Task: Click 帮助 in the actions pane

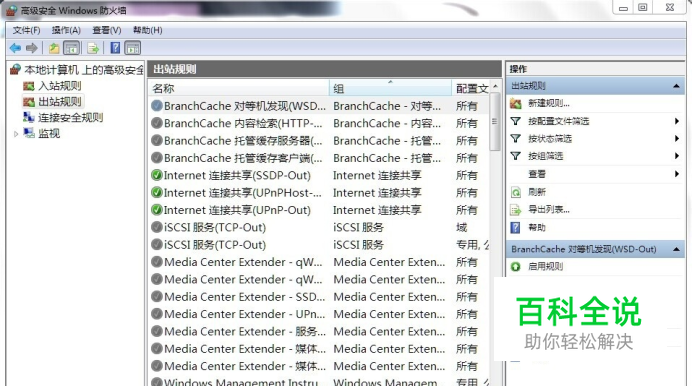Action: (537, 227)
